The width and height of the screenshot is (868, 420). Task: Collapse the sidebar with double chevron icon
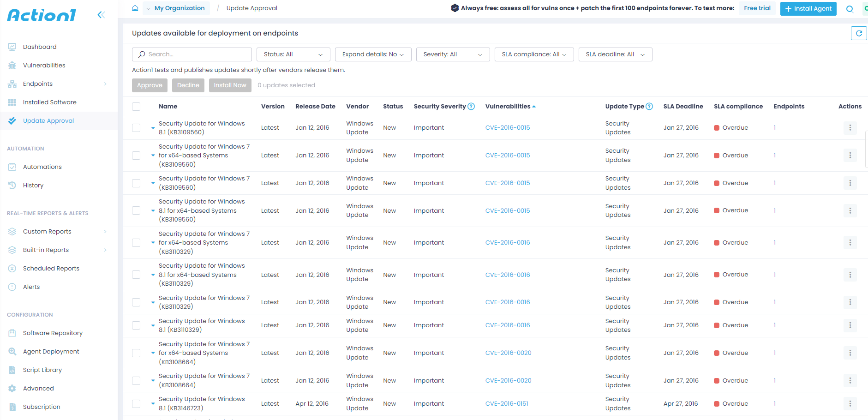point(101,15)
